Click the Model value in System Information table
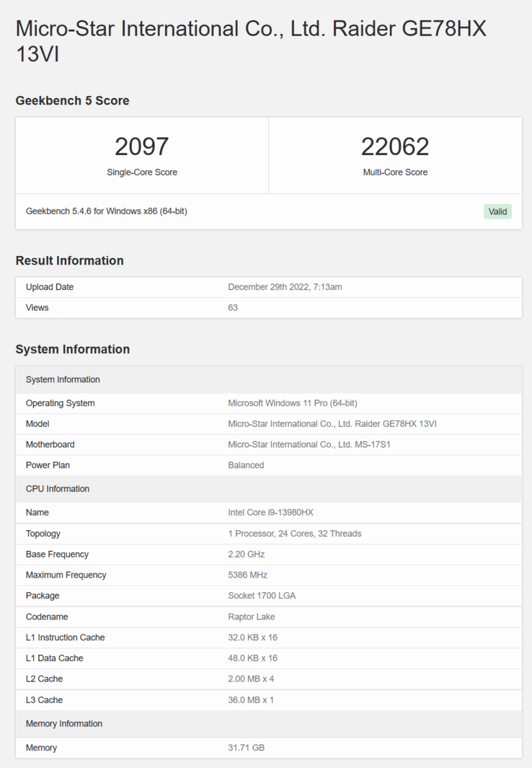532x768 pixels. pos(332,424)
